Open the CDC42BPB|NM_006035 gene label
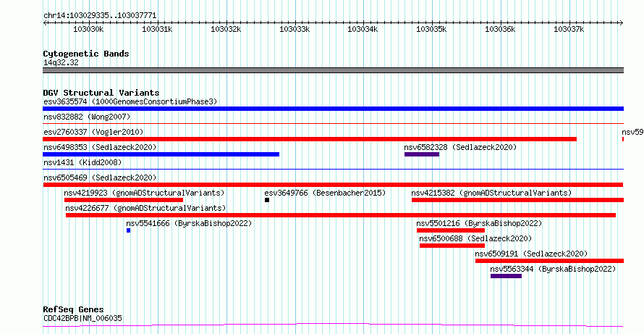Image resolution: width=644 pixels, height=334 pixels. pos(82,318)
